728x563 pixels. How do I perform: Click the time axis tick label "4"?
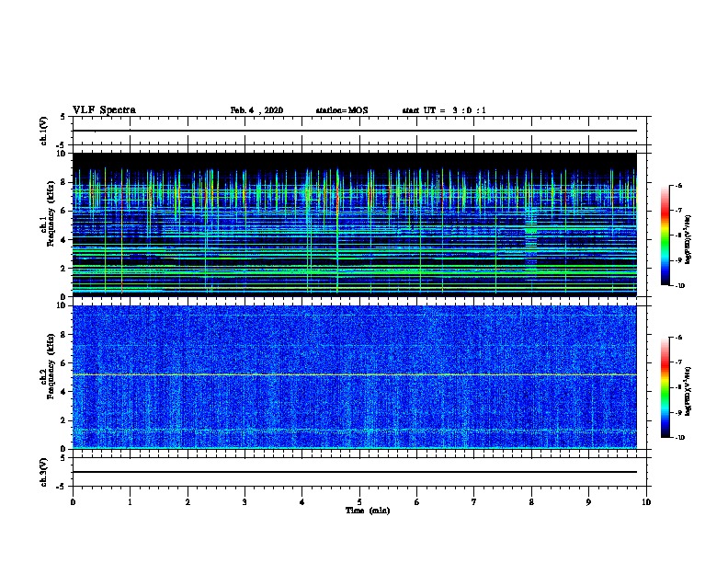tap(302, 502)
